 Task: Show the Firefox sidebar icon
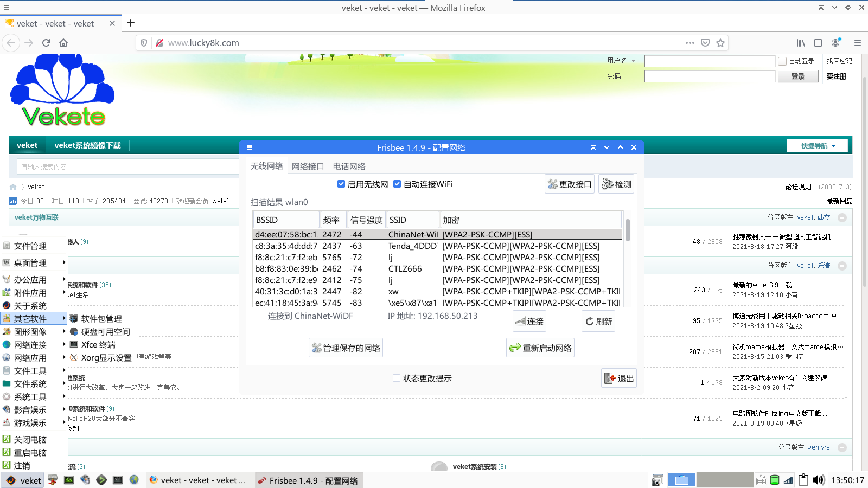[x=818, y=43]
